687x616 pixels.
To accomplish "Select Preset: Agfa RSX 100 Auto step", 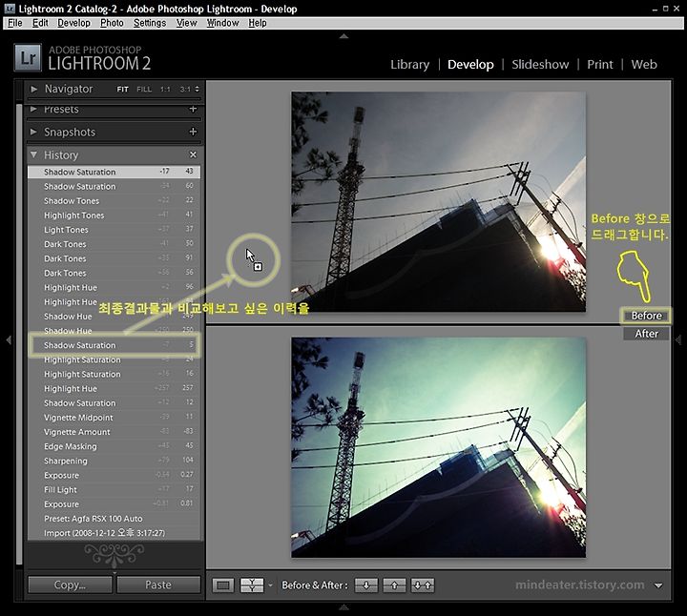I will [114, 519].
